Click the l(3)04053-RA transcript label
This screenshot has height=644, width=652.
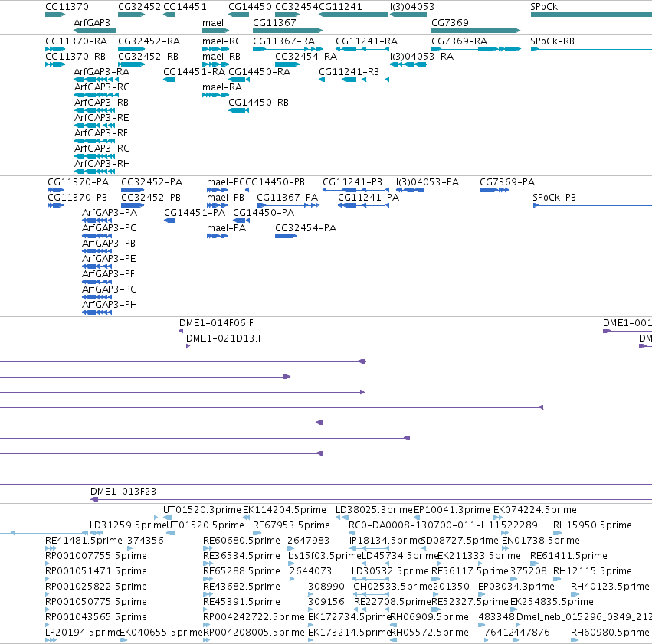tap(421, 57)
